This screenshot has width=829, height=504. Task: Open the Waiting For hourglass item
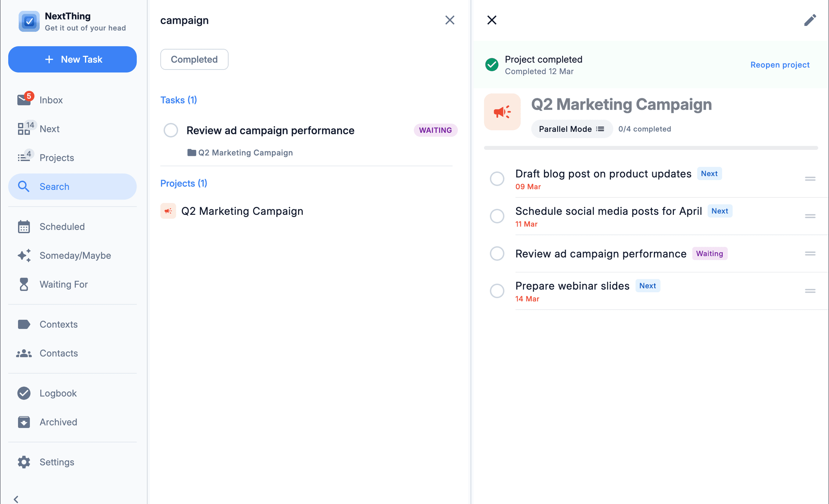(63, 284)
